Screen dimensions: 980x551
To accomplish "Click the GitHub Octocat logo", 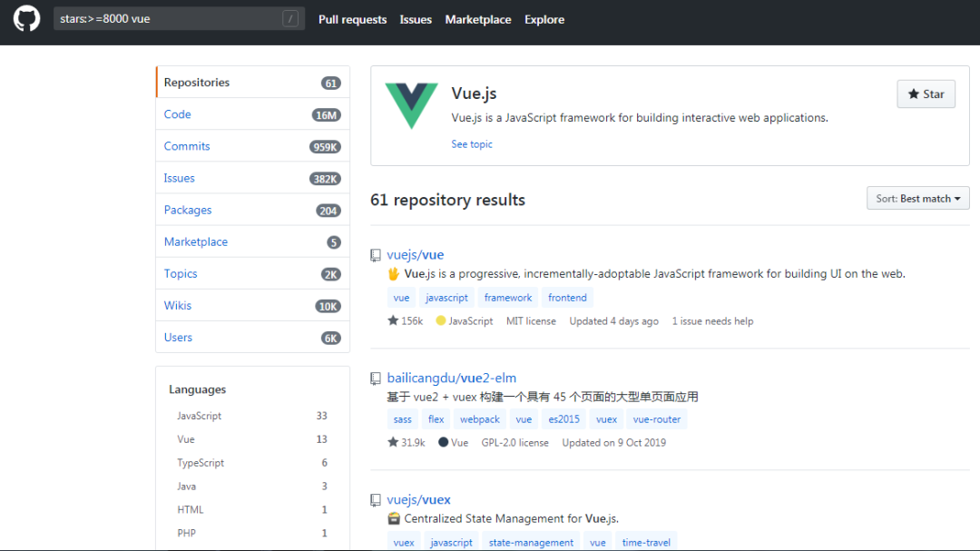I will (x=26, y=19).
